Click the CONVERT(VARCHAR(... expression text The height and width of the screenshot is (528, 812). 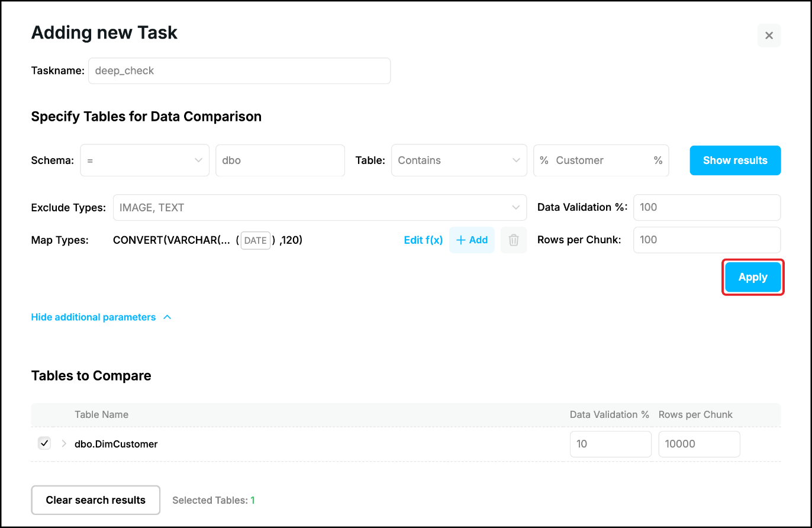coord(172,240)
